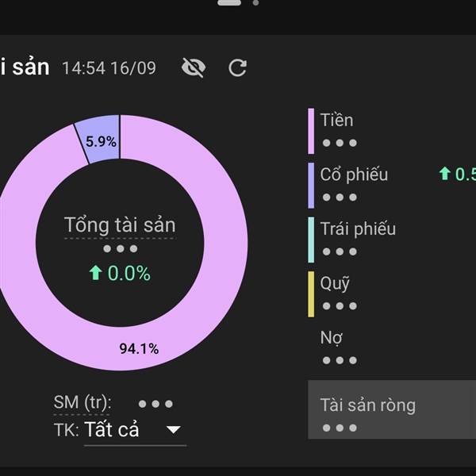This screenshot has height=476, width=476.
Task: Click the teal Trái phiếu color bar
Action: [x=311, y=240]
